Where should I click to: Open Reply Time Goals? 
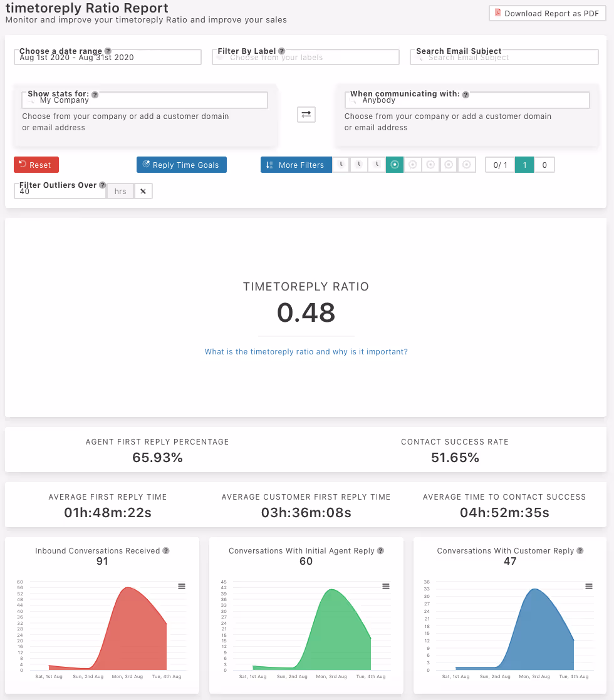pyautogui.click(x=182, y=165)
